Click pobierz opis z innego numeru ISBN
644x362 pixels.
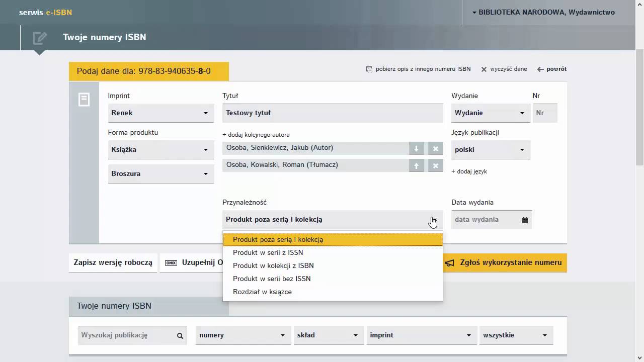[423, 69]
